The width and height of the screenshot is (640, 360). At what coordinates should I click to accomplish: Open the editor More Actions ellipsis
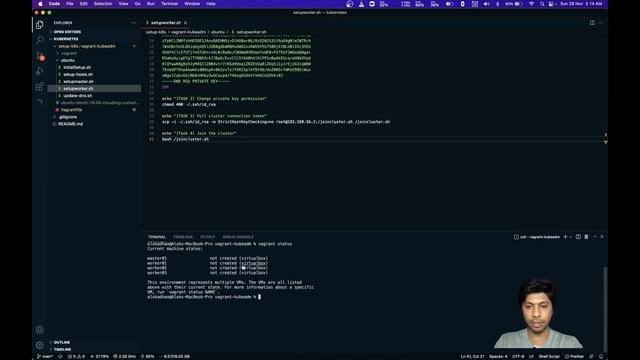point(600,23)
